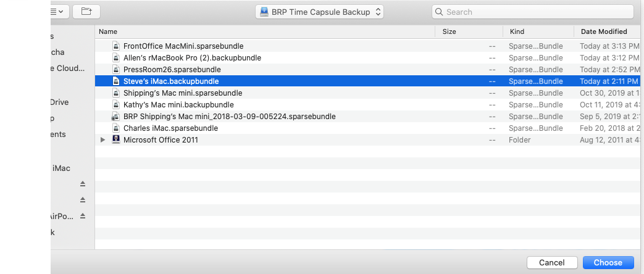This screenshot has height=274, width=644.
Task: Select PressRoom26.sparsebundle name
Action: click(x=172, y=69)
